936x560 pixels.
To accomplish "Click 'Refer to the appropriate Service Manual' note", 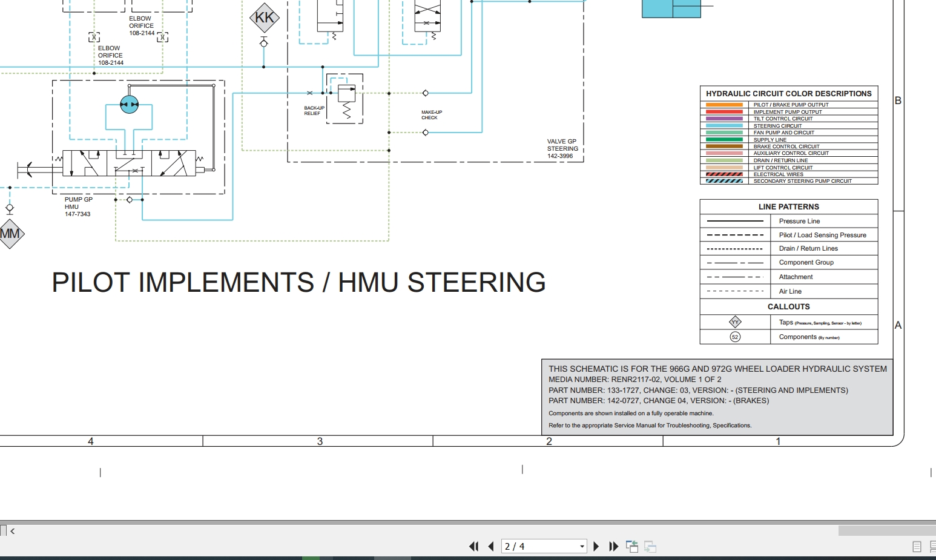I will [x=650, y=426].
